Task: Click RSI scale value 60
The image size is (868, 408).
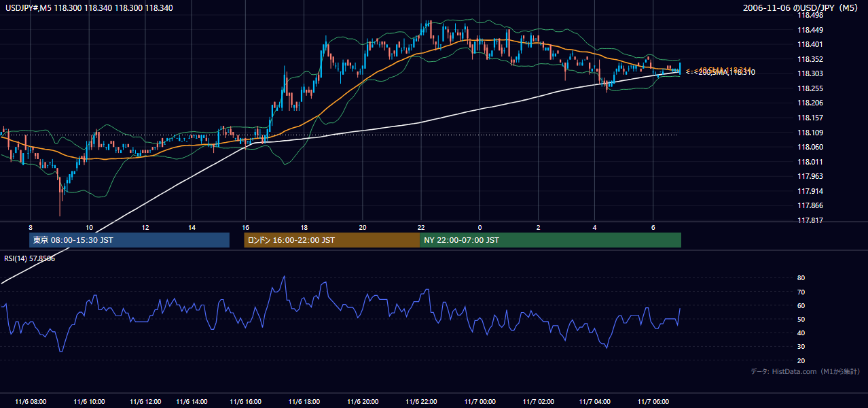Action: click(801, 305)
